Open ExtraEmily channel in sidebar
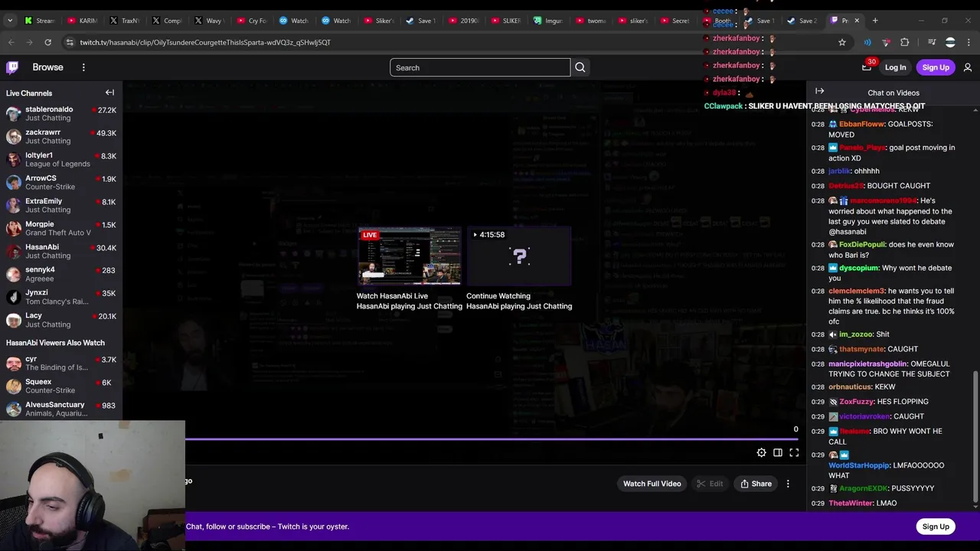The height and width of the screenshot is (551, 980). (61, 205)
